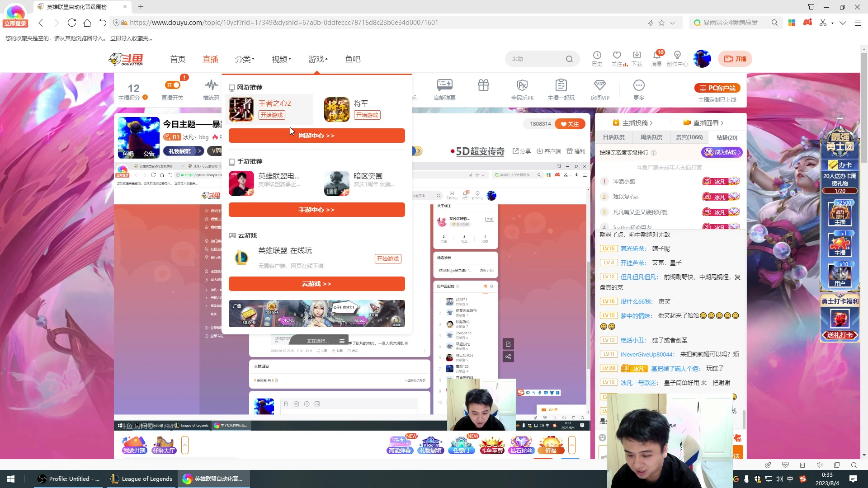
Task: Click the 福利 gift icon near title
Action: click(x=576, y=151)
